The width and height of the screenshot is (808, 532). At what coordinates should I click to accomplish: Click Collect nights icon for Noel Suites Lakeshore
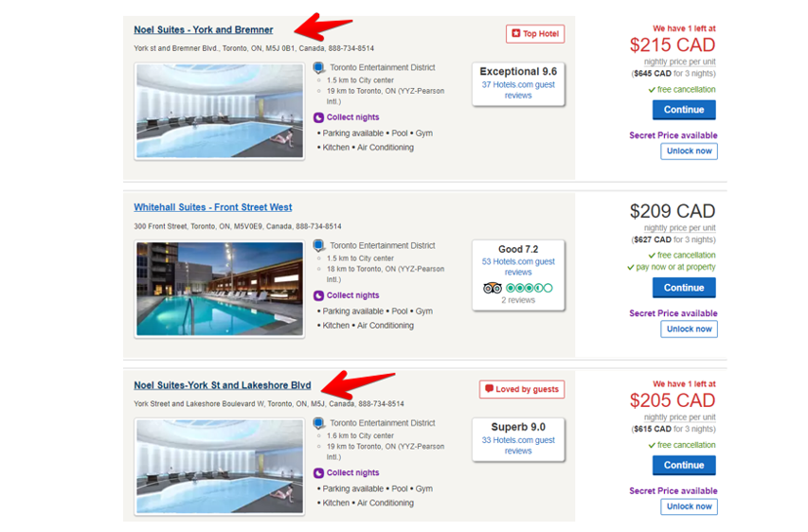click(319, 472)
